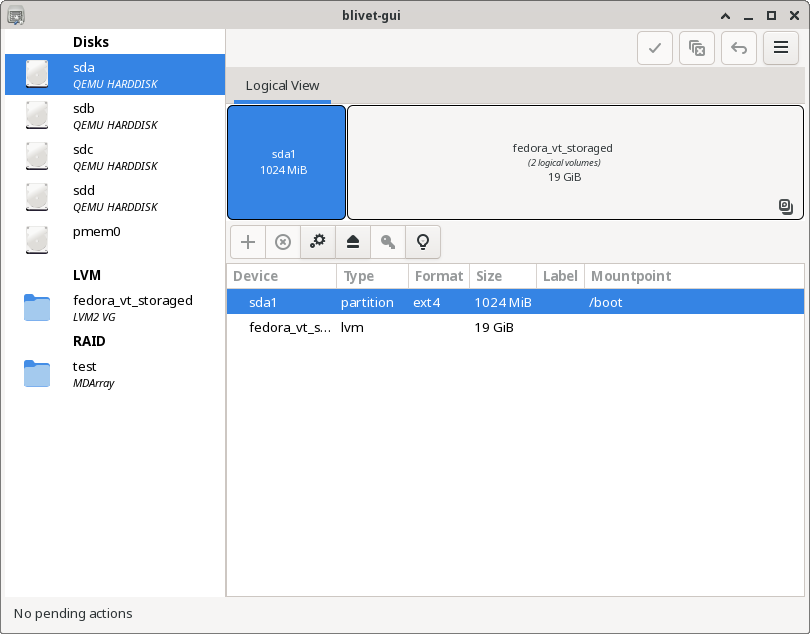
Task: Select disk sdb in Disks list
Action: pos(115,115)
